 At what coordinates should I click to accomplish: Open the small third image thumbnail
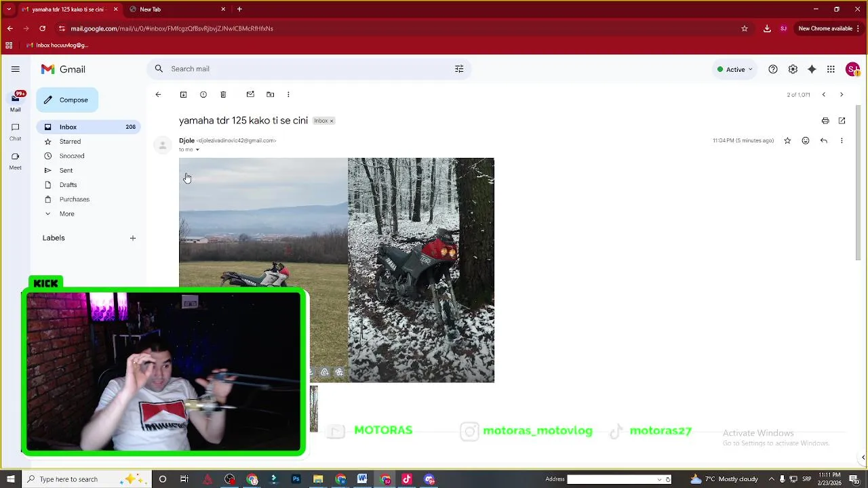point(313,409)
